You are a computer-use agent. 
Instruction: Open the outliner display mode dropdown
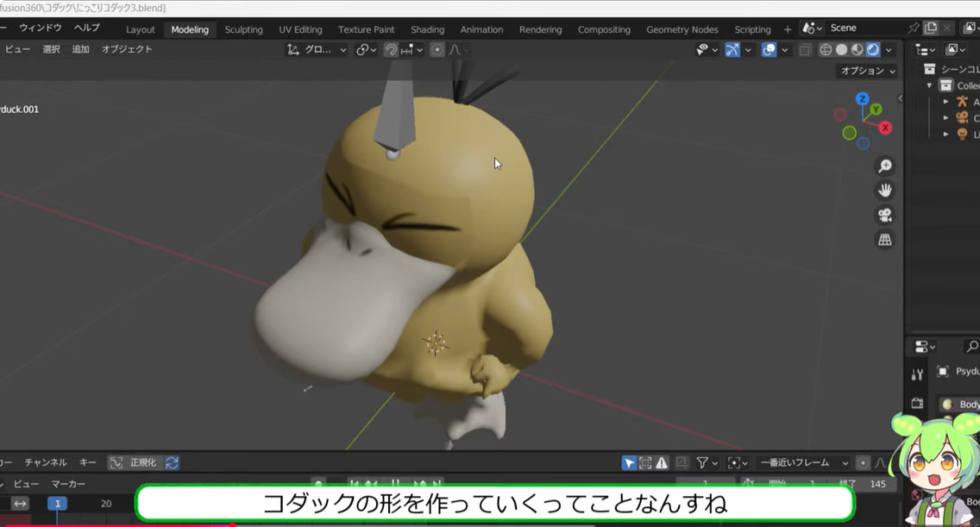(956, 50)
